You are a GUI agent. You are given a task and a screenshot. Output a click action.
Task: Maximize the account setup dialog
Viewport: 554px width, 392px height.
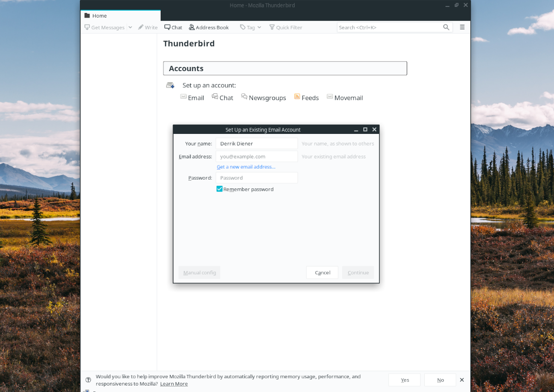pos(365,130)
